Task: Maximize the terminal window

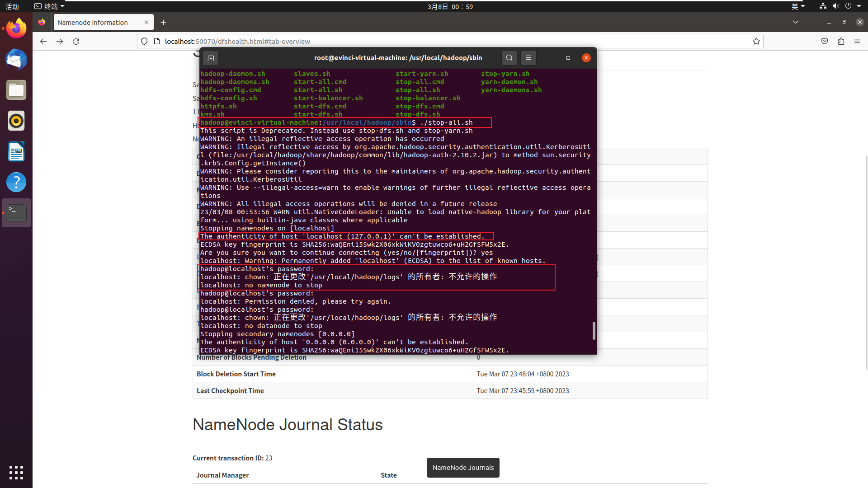Action: (568, 58)
